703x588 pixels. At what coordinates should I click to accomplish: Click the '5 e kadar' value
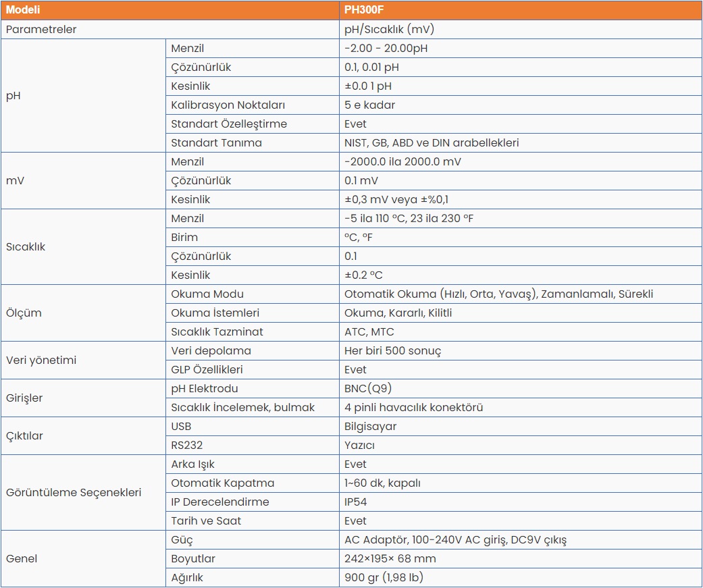(x=370, y=105)
